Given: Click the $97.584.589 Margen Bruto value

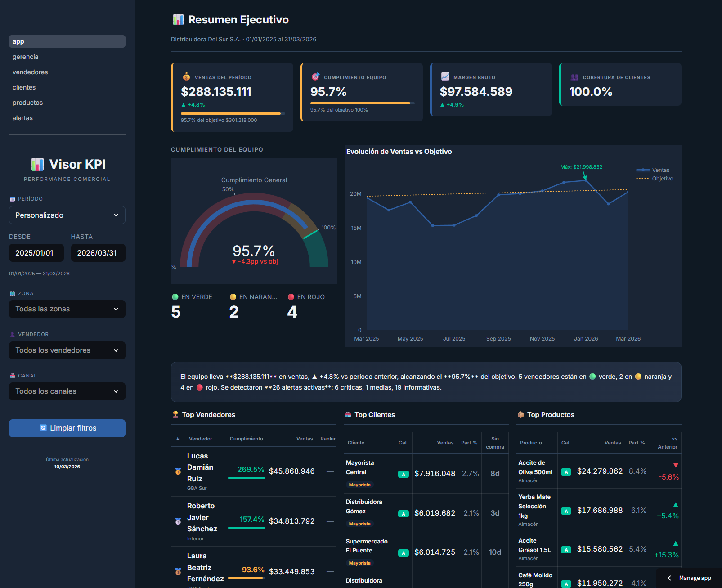Looking at the screenshot, I should coord(476,92).
